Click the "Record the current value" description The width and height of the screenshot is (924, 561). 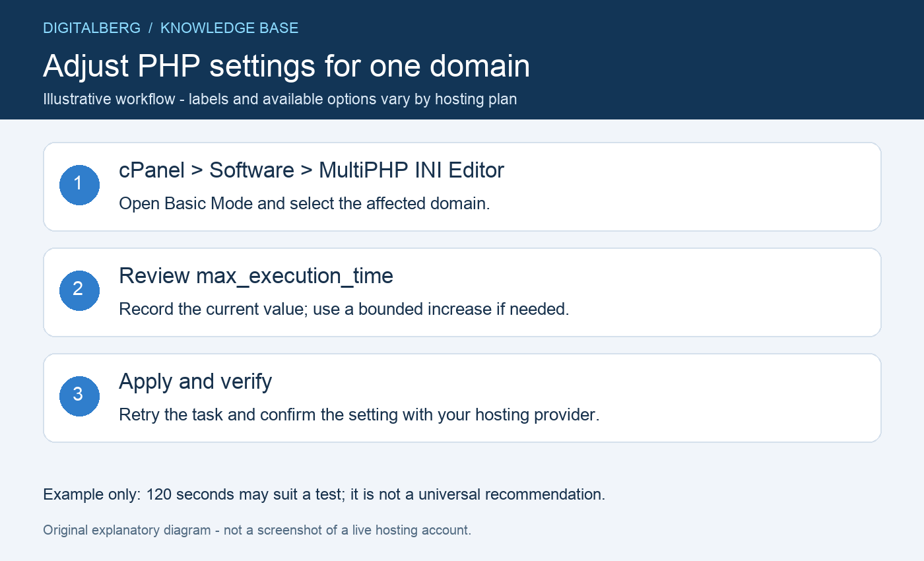tap(344, 309)
